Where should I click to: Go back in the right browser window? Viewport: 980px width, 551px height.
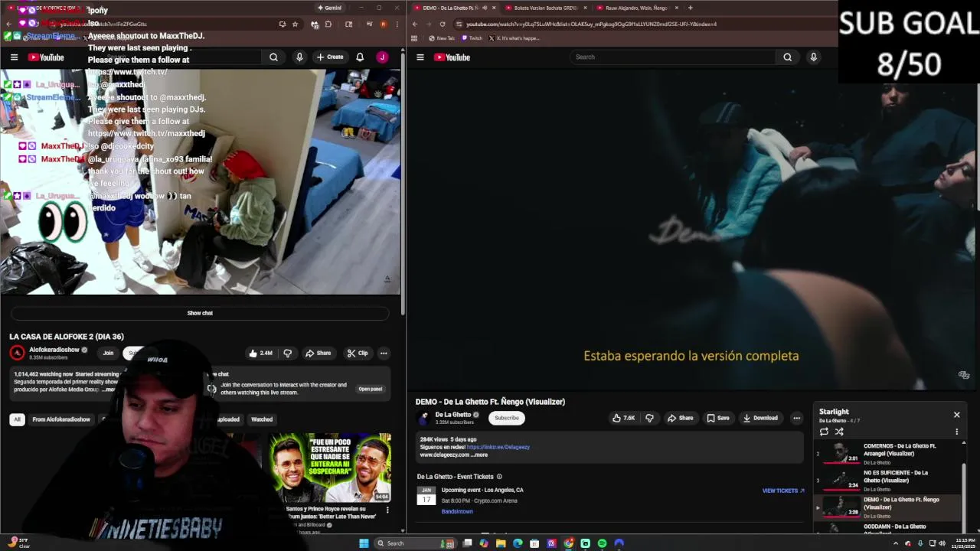[415, 24]
